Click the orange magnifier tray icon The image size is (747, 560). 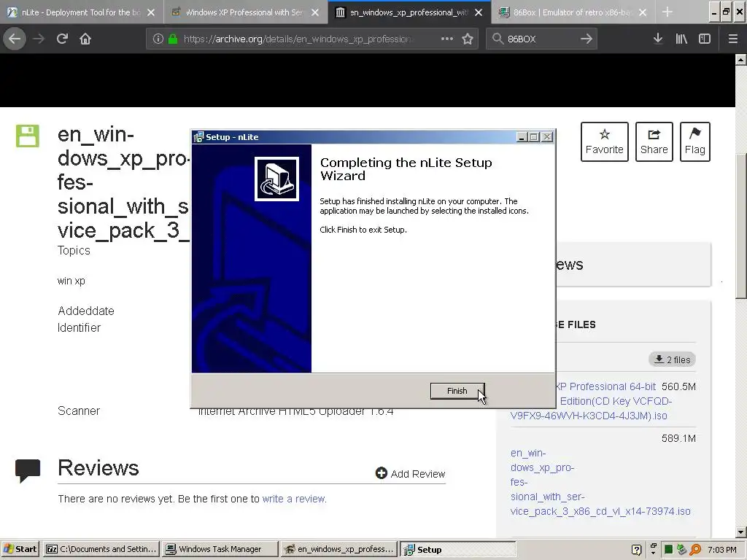pos(695,550)
